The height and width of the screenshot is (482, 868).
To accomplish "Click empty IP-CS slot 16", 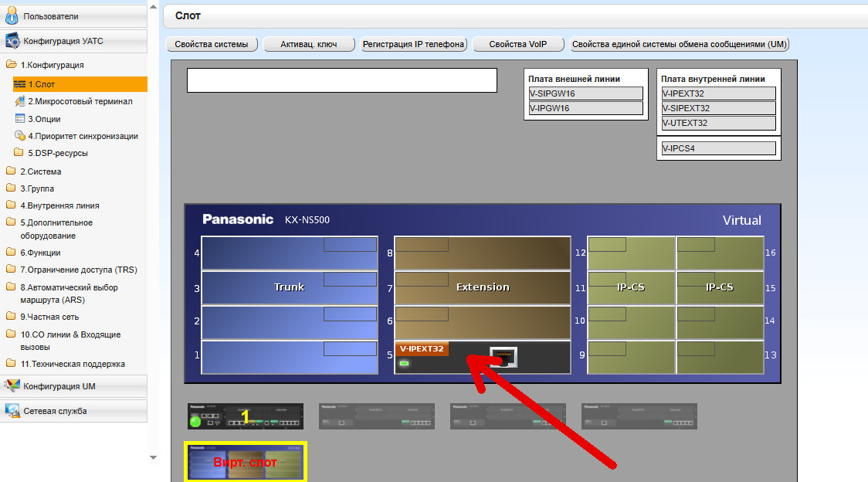I will (x=720, y=253).
